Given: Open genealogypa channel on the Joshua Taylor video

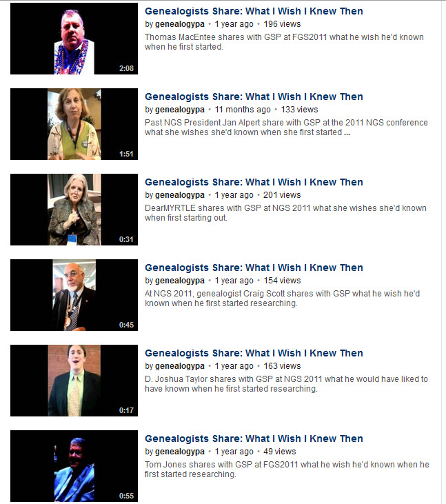Looking at the screenshot, I should coord(180,366).
